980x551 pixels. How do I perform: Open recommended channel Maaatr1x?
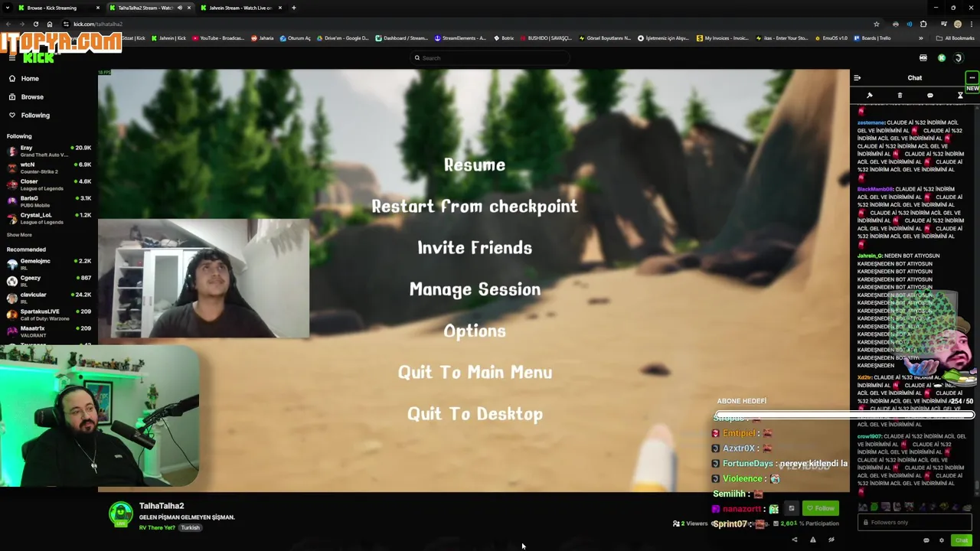pyautogui.click(x=49, y=331)
